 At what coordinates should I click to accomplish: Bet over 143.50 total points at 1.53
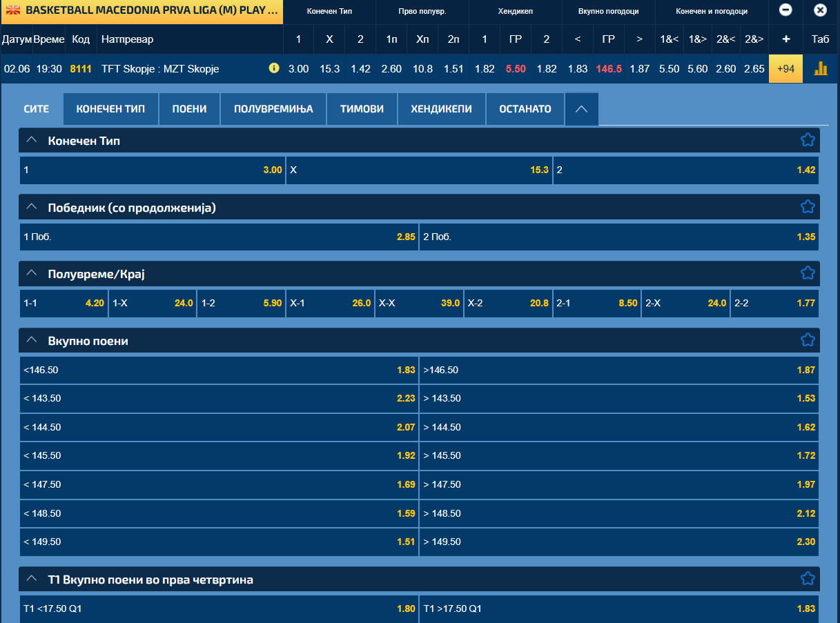[x=619, y=398]
